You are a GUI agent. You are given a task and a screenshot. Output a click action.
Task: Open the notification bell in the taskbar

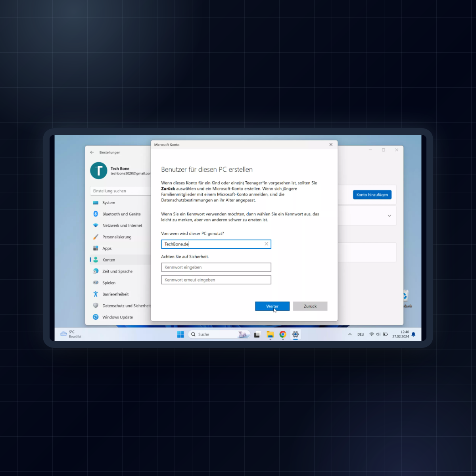[x=413, y=334]
